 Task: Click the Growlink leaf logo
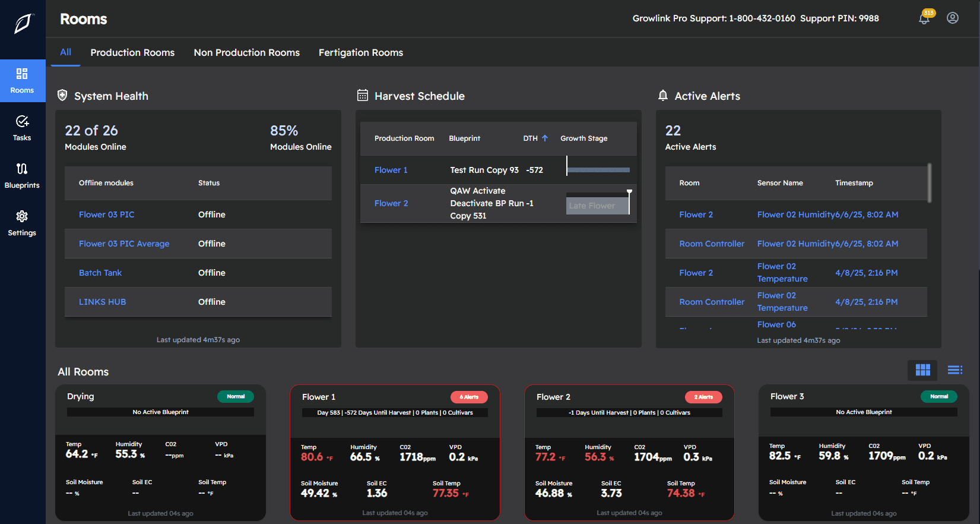pyautogui.click(x=23, y=24)
